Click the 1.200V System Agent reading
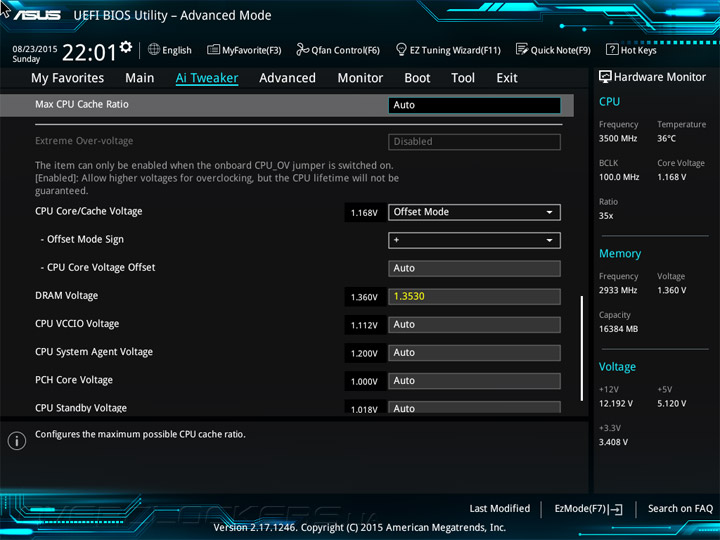720x540 pixels. [364, 353]
